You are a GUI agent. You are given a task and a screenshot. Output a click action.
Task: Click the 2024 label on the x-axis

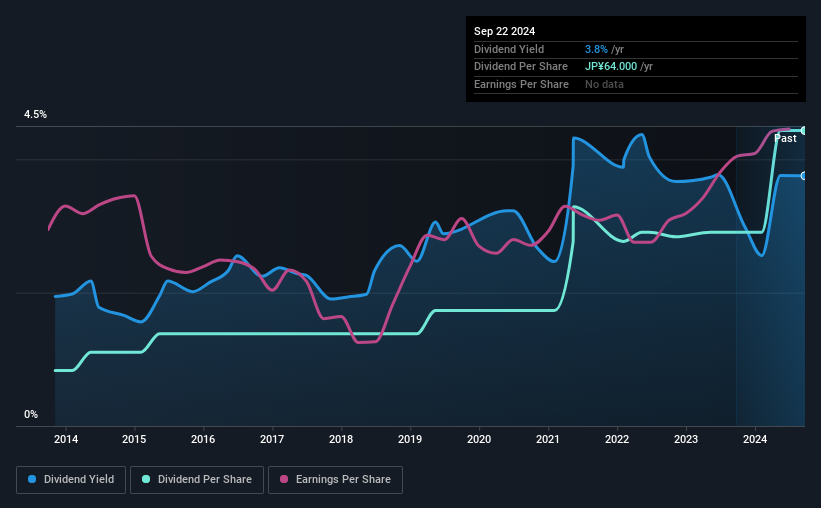[755, 439]
